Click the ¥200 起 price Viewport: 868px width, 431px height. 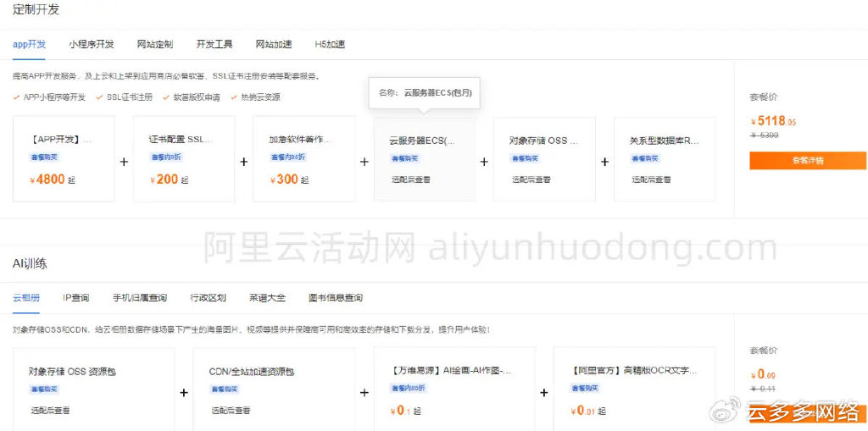pos(169,180)
